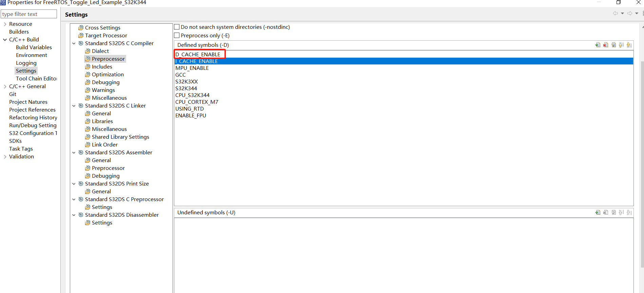644x293 pixels.
Task: Select the CPU_CORTEX_M7 symbol
Action: (197, 102)
